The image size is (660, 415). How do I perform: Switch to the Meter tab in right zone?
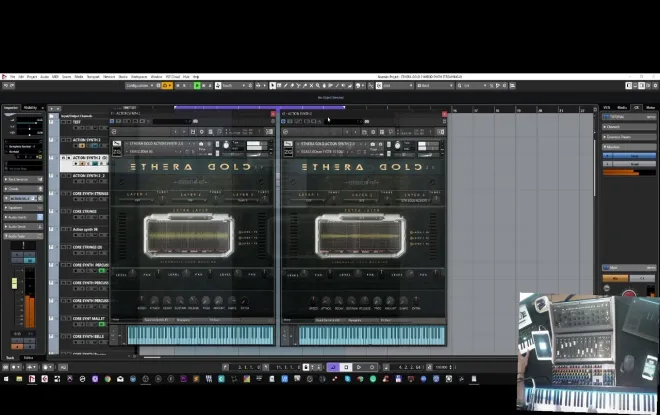click(x=650, y=108)
